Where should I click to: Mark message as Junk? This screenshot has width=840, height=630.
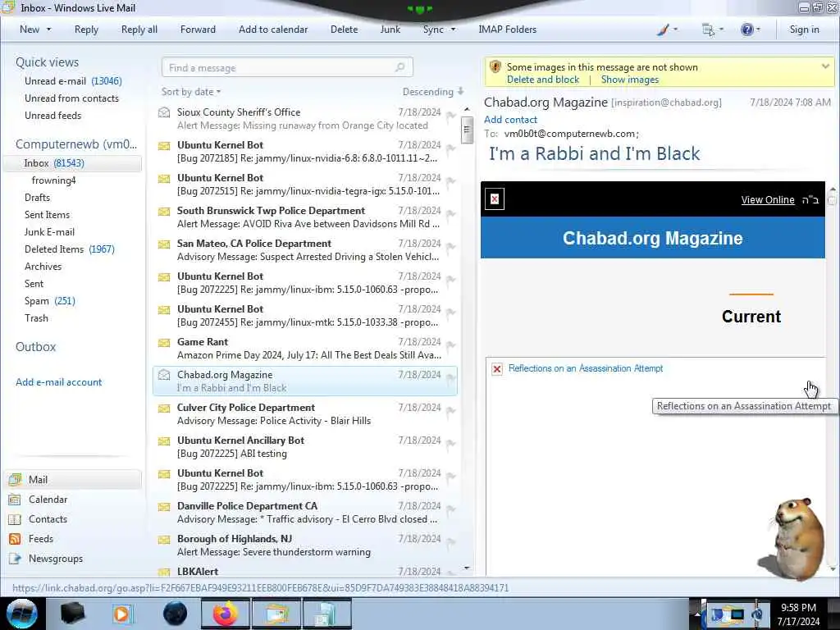pyautogui.click(x=390, y=30)
